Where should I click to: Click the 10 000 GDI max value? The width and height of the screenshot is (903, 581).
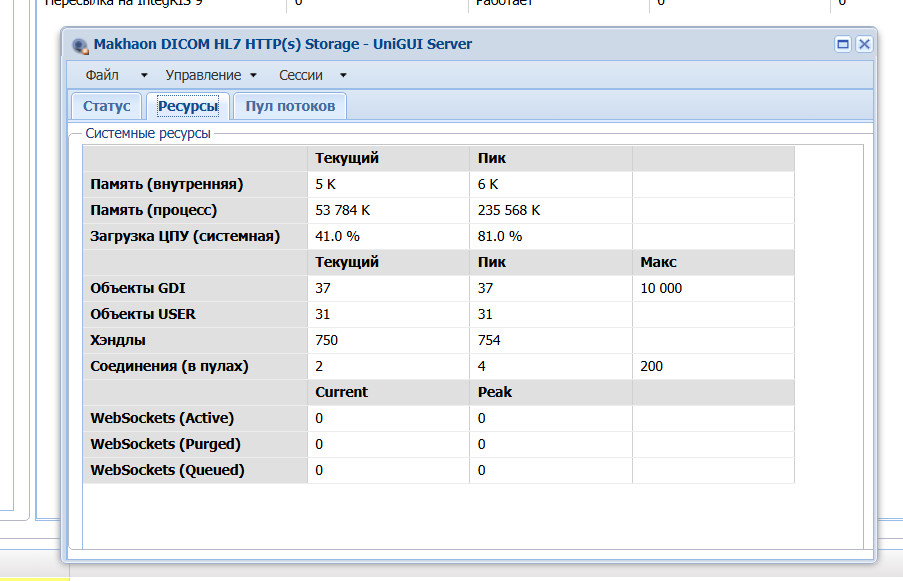point(661,288)
